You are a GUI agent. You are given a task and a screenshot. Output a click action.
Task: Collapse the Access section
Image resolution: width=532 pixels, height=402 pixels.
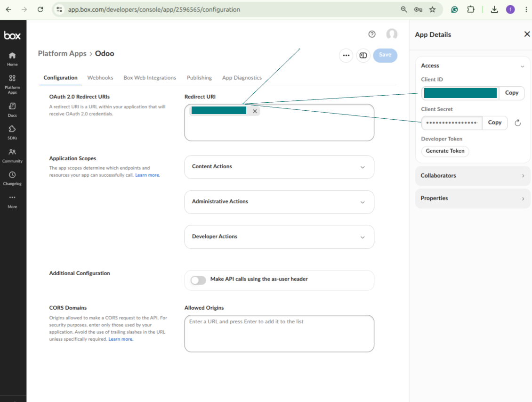[x=523, y=66]
